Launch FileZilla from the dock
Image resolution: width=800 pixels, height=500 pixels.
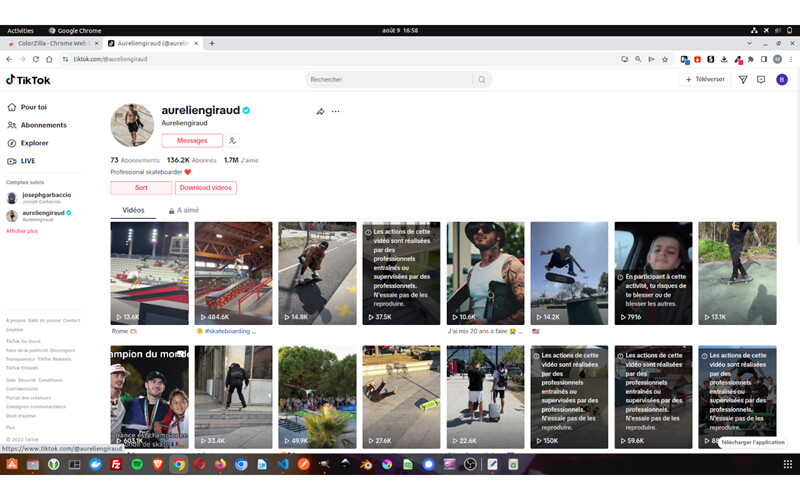116,464
